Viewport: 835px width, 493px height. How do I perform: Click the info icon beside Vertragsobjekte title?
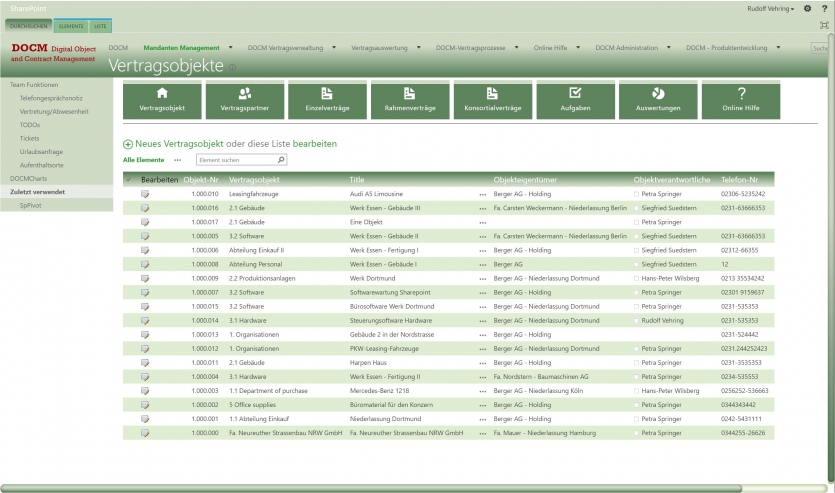pyautogui.click(x=232, y=68)
